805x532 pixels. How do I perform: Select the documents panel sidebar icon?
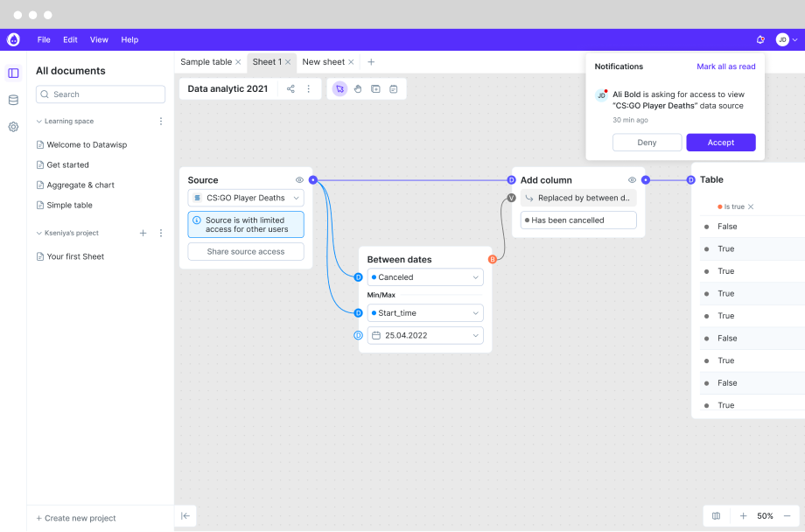click(x=13, y=73)
